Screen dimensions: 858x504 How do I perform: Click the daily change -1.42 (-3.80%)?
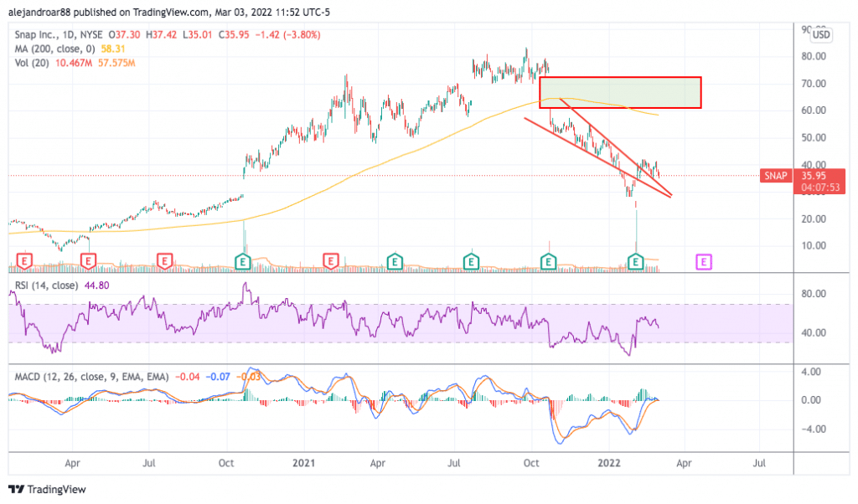point(288,34)
